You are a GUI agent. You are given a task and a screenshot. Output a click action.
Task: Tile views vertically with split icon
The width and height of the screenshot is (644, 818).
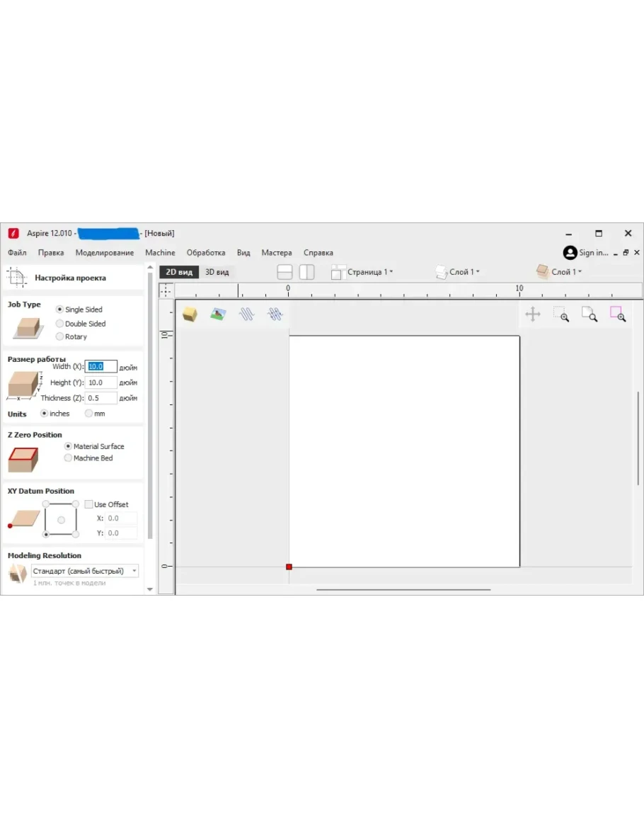306,272
